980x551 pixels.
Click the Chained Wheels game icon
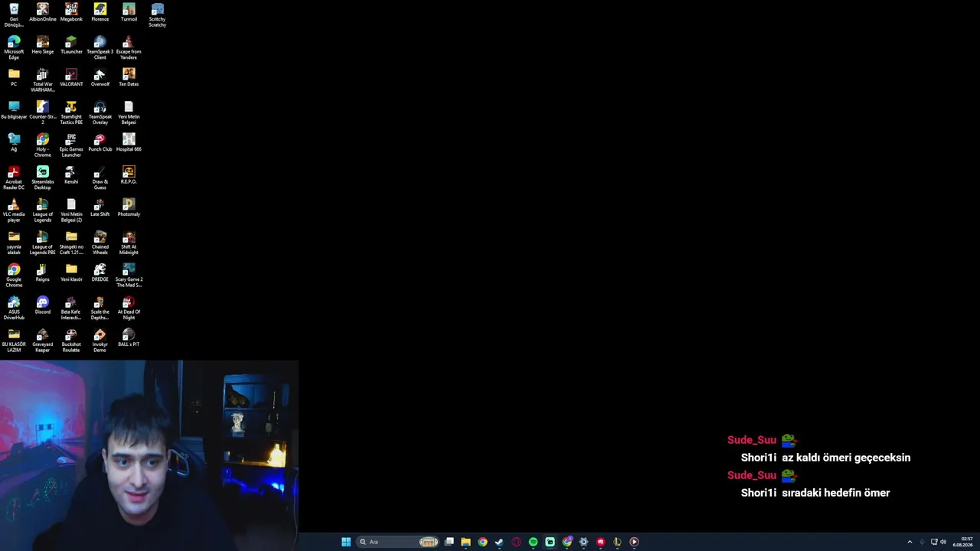tap(100, 242)
